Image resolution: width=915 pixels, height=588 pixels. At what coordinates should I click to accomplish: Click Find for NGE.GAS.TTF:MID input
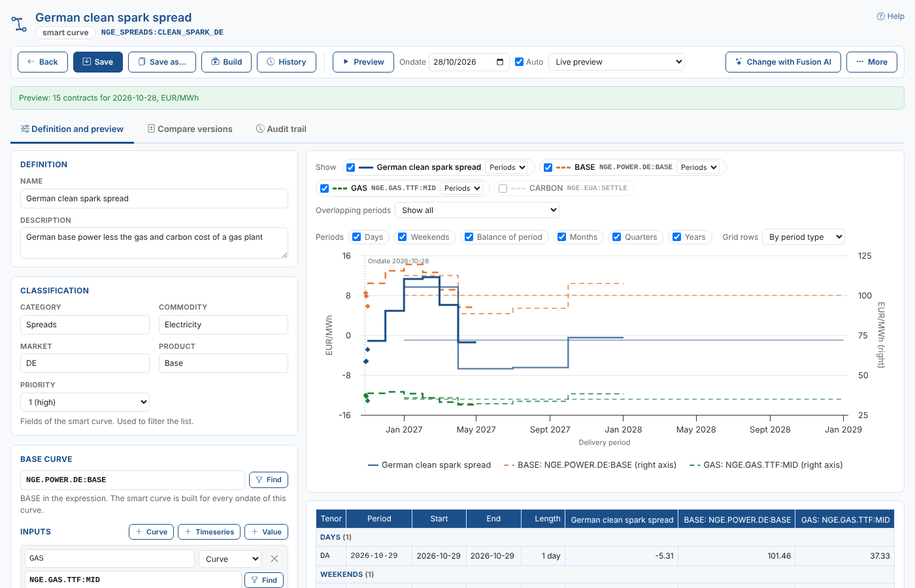click(x=264, y=580)
